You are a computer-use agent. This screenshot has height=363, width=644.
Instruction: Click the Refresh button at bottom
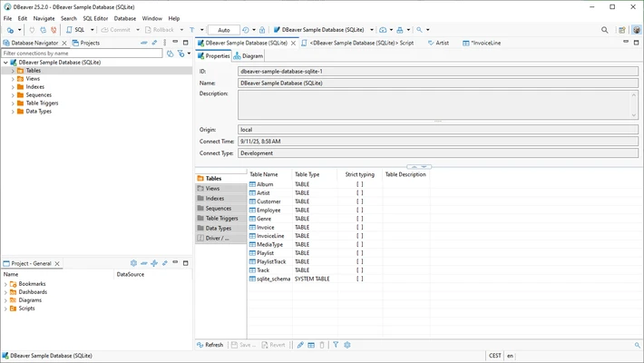[x=210, y=345]
